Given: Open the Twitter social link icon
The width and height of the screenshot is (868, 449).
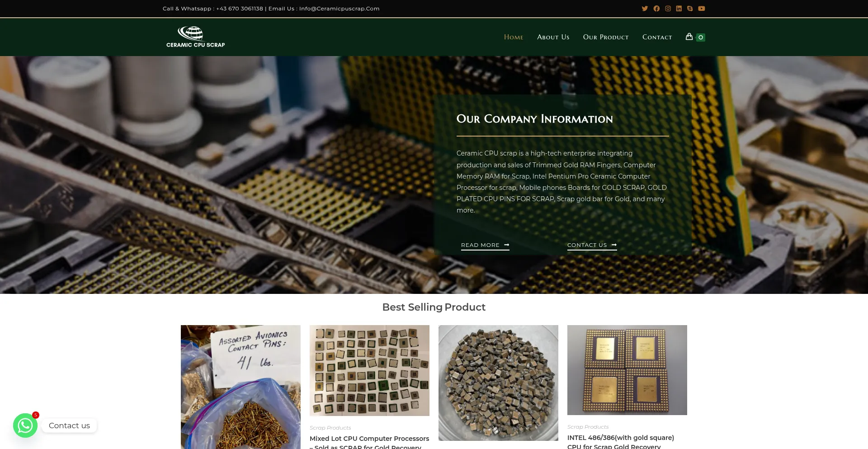Looking at the screenshot, I should pos(645,9).
